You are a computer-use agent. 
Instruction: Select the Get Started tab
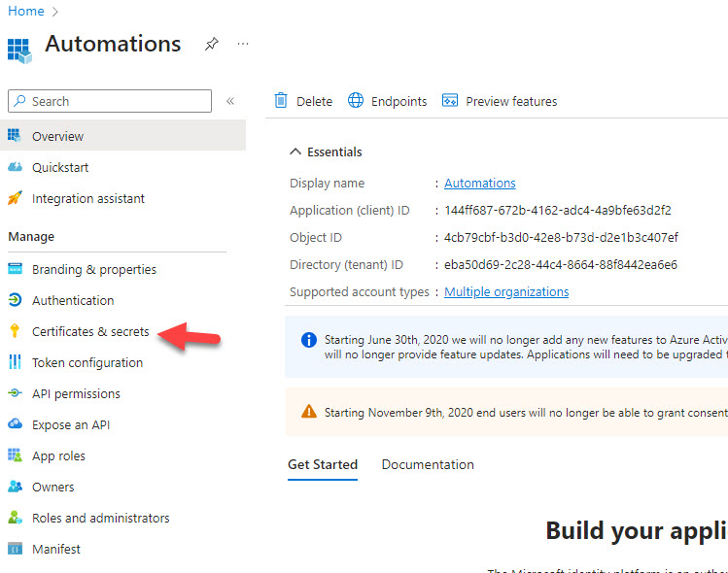[x=323, y=464]
